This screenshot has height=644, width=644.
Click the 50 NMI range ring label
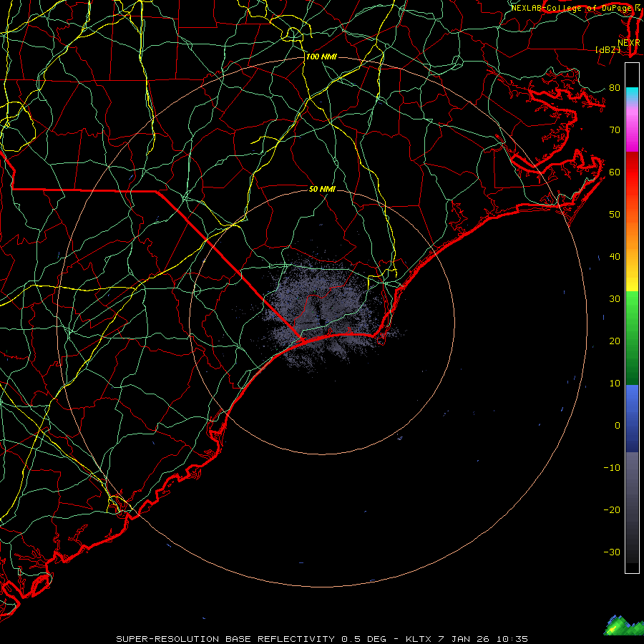tap(322, 189)
